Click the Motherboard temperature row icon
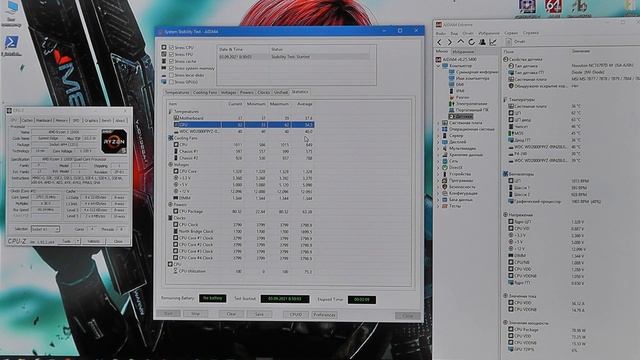 176,118
